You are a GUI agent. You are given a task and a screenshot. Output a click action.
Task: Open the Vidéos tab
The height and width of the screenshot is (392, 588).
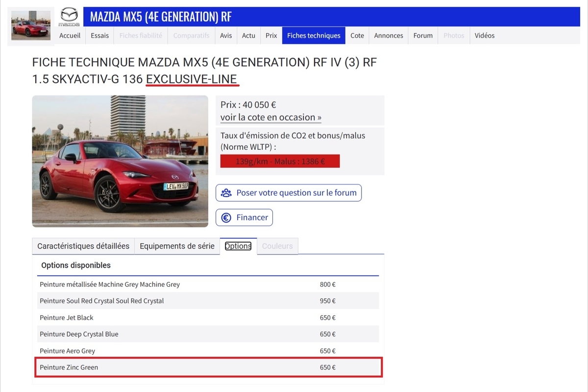[485, 36]
